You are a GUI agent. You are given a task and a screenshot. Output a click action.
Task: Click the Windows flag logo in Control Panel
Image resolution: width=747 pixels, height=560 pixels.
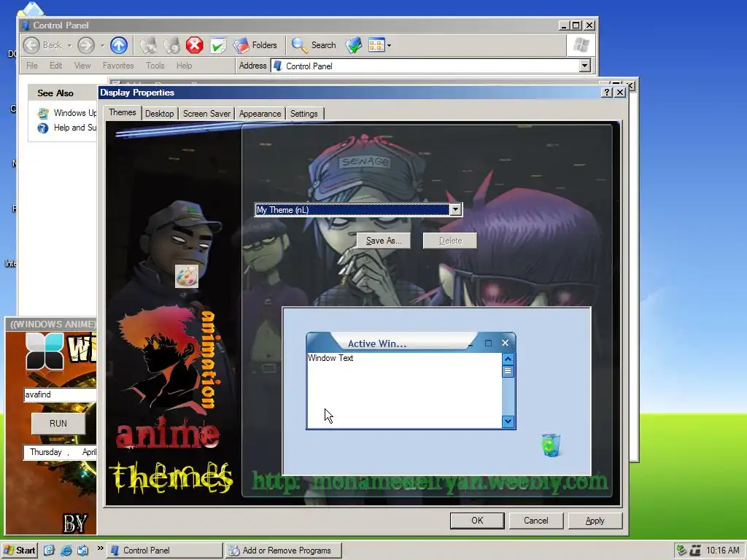tap(581, 45)
